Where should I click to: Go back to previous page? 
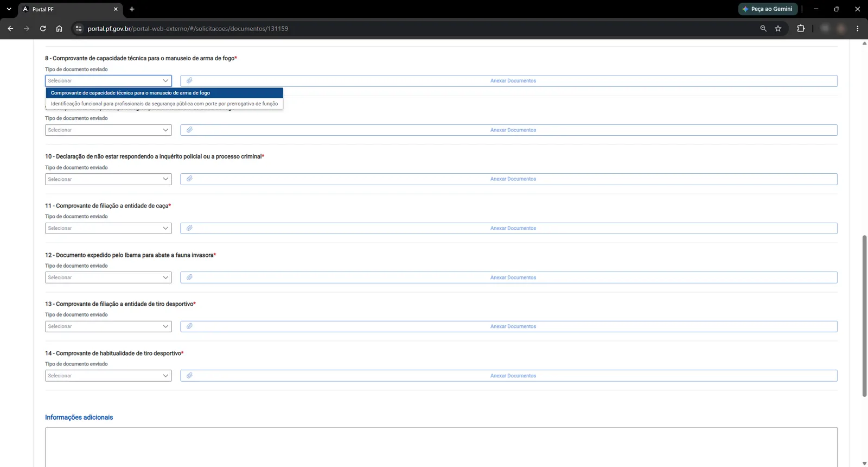10,28
